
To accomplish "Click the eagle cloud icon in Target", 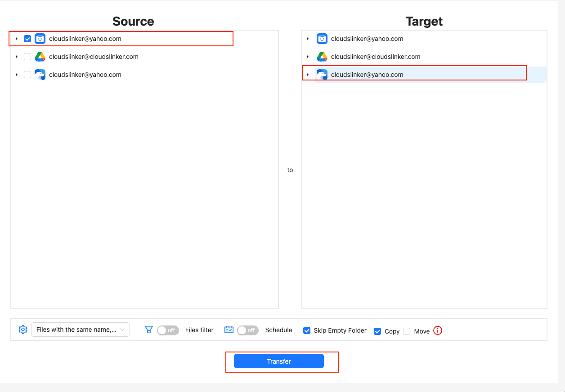I will coord(322,75).
